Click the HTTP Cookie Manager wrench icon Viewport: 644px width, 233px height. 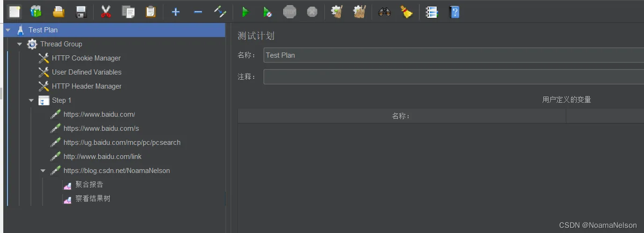coord(44,58)
